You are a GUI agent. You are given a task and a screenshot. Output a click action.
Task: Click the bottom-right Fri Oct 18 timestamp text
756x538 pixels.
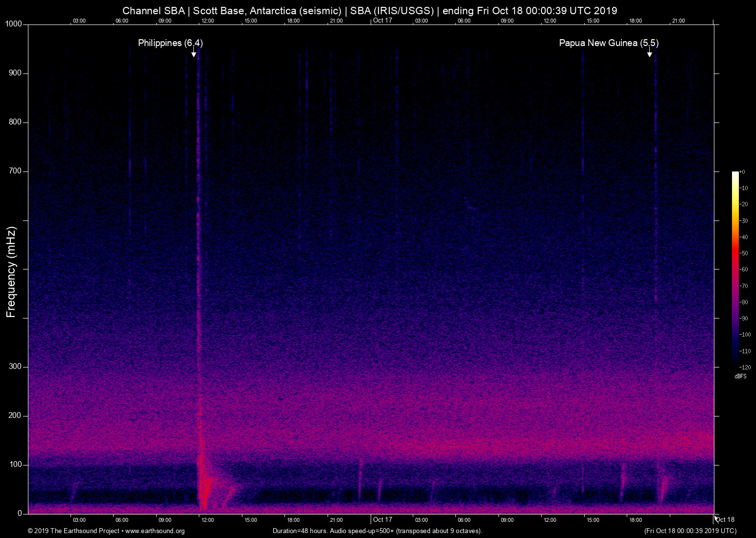coord(690,531)
